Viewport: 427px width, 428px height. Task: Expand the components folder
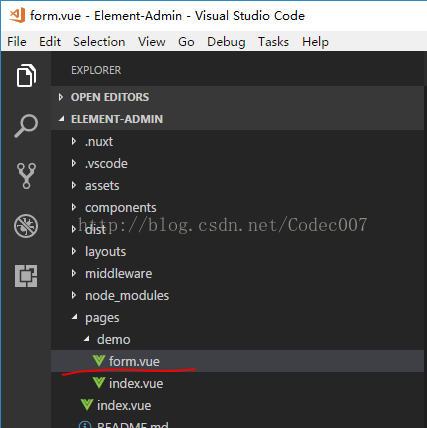click(120, 207)
